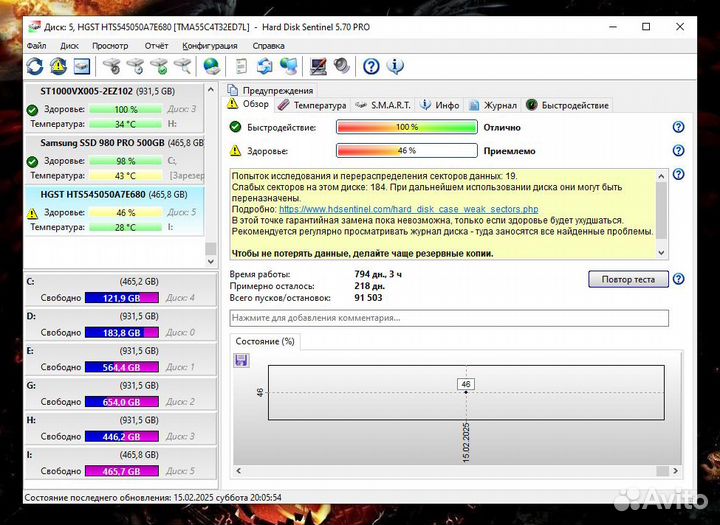Select the Состояние (%) chart tab
This screenshot has height=525, width=720.
pyautogui.click(x=265, y=342)
